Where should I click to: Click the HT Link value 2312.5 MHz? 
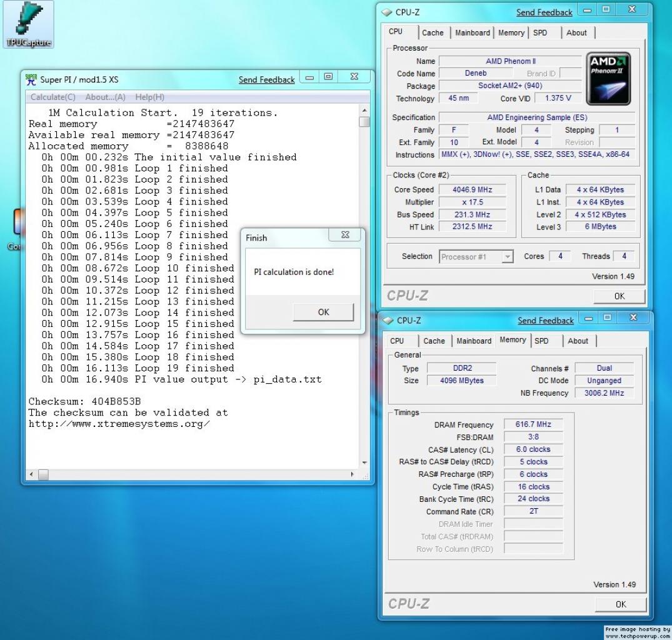point(473,227)
